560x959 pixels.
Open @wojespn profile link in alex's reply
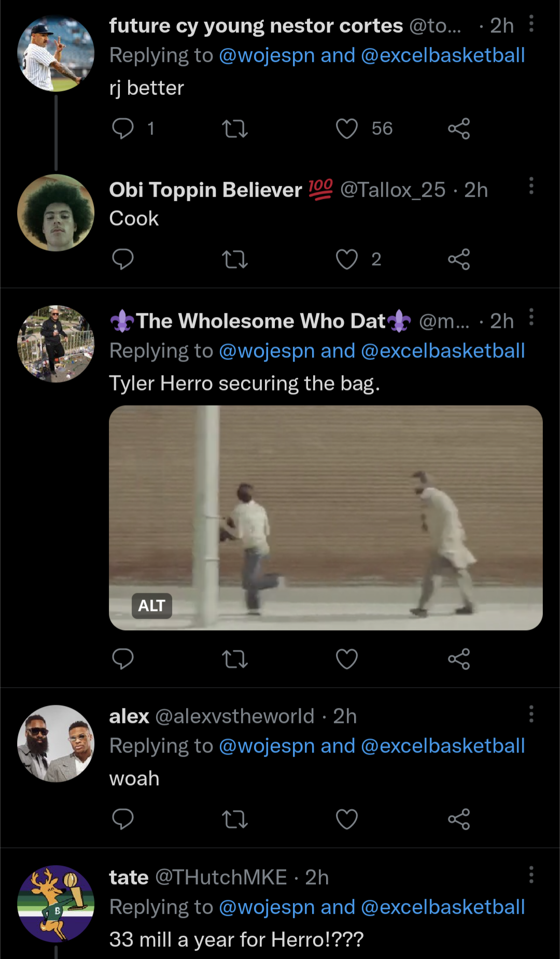pyautogui.click(x=267, y=746)
